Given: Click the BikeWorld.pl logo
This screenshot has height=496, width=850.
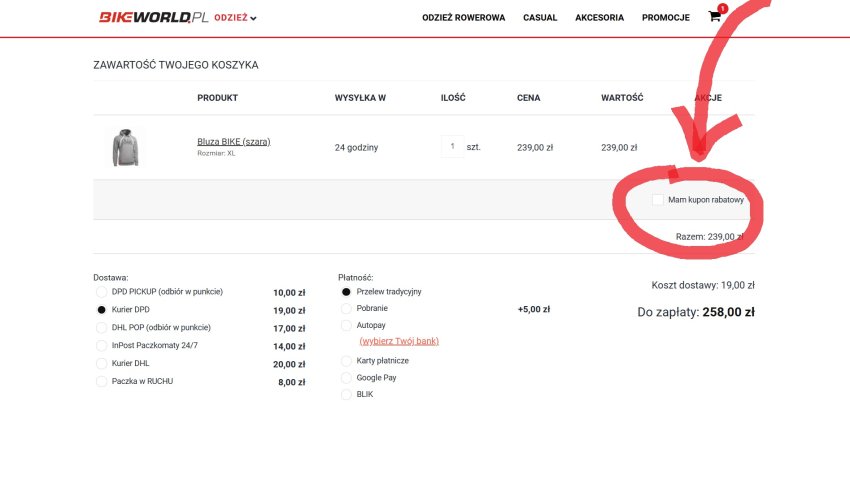Looking at the screenshot, I should click(x=153, y=17).
